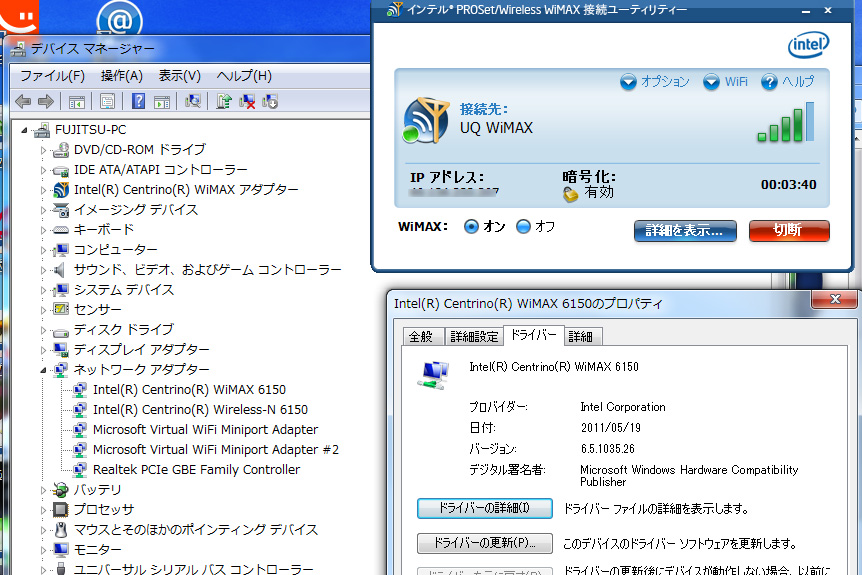
Task: Select the WiMAX オフ radio button
Action: (523, 227)
